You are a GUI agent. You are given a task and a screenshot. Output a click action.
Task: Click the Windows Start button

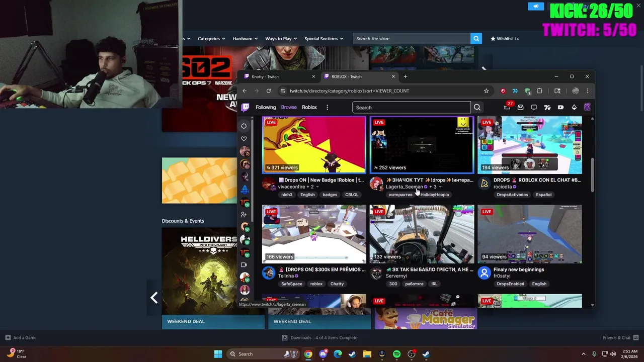(x=218, y=354)
